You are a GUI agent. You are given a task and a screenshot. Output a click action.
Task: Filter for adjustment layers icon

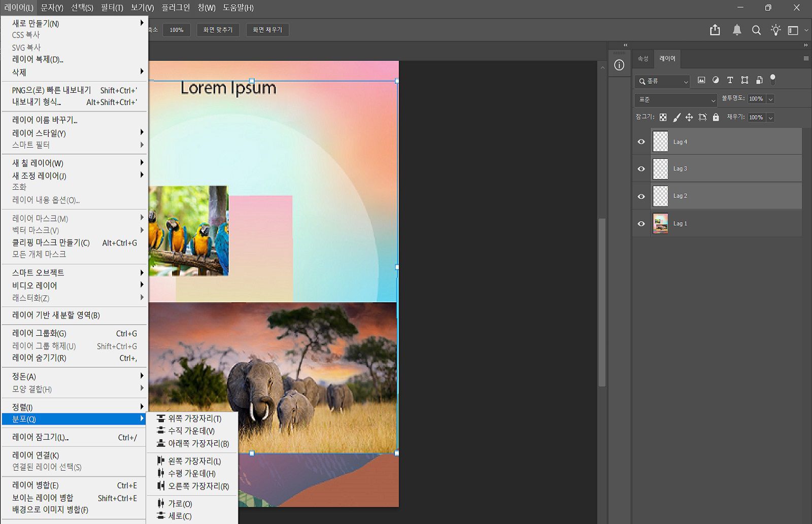tap(716, 80)
